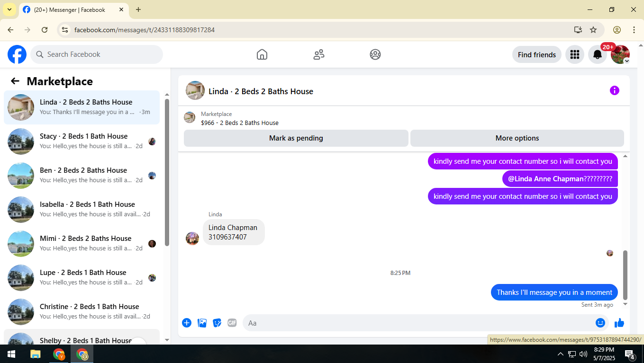Bookmark this page star icon

(593, 30)
